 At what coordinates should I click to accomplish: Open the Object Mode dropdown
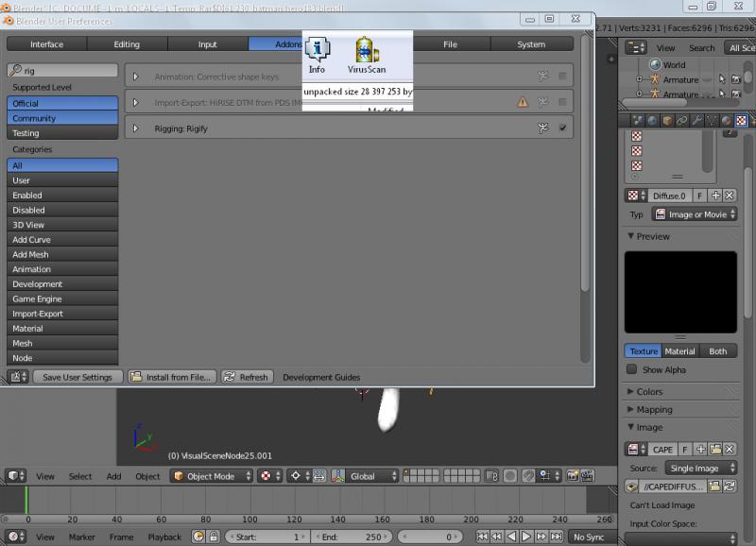[211, 476]
